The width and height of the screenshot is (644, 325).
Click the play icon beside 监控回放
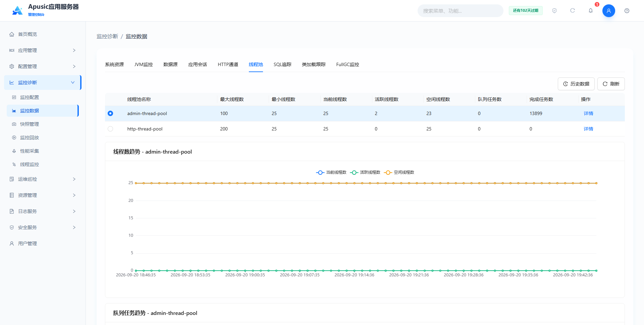point(14,138)
